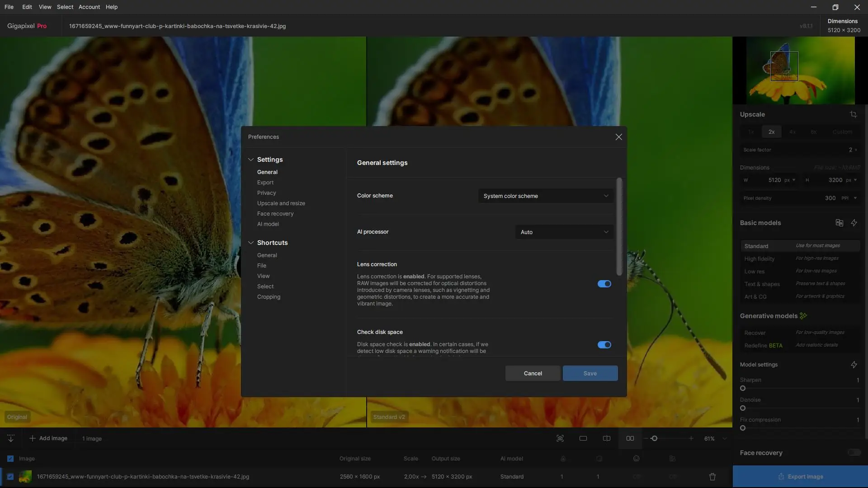The width and height of the screenshot is (868, 488).
Task: Open the Color scheme dropdown
Action: 546,196
